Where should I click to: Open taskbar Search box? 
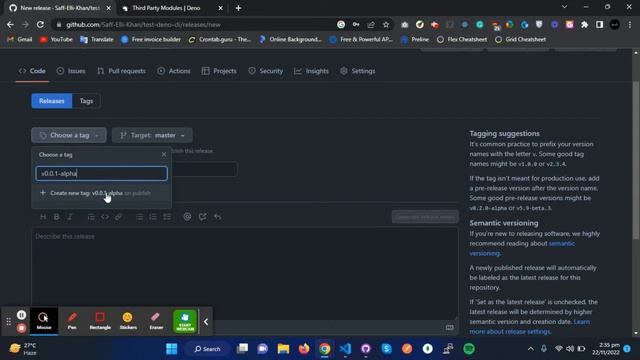coord(207,349)
